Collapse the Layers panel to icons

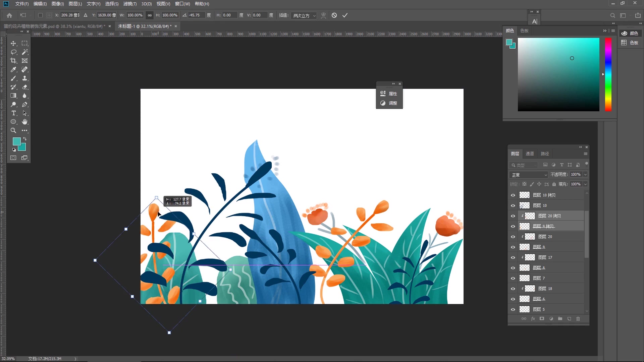coord(581,147)
